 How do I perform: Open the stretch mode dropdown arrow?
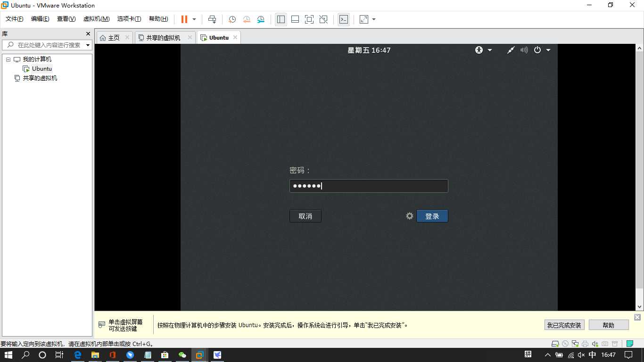point(374,19)
